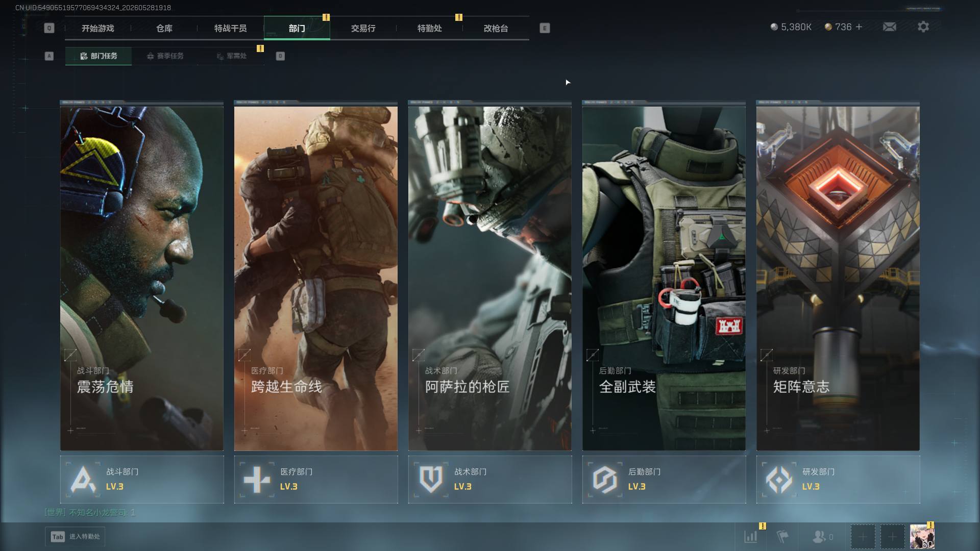Switch to the 交易行 tab
The height and width of the screenshot is (551, 980).
(363, 28)
